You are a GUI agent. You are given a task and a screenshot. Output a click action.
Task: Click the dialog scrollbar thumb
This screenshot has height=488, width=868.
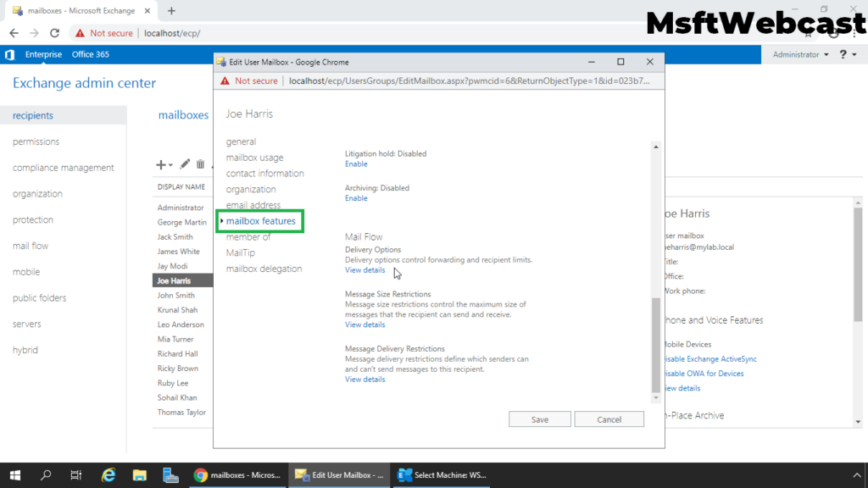pyautogui.click(x=656, y=344)
